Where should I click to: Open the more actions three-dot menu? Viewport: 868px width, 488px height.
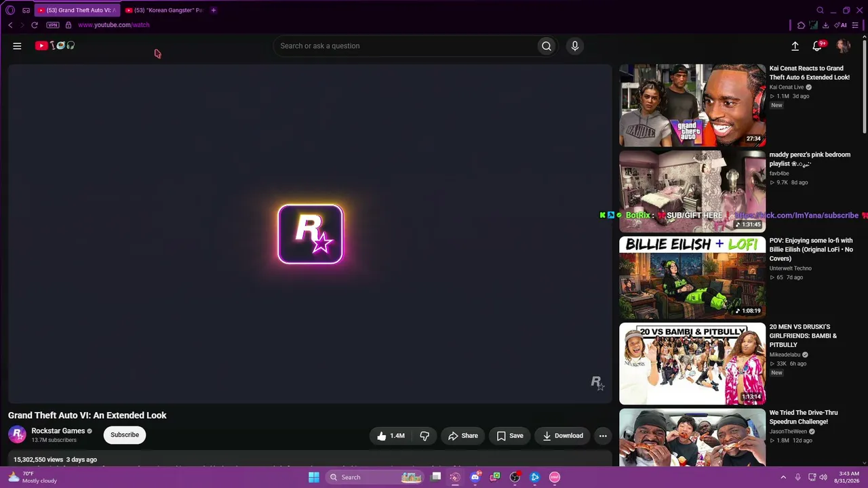603,436
